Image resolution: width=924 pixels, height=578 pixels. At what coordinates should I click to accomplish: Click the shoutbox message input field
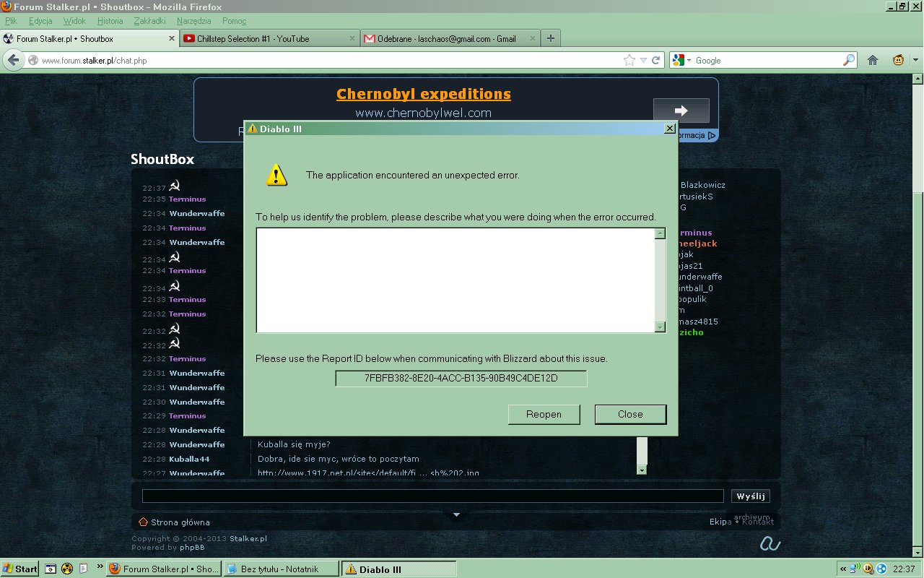pos(432,496)
